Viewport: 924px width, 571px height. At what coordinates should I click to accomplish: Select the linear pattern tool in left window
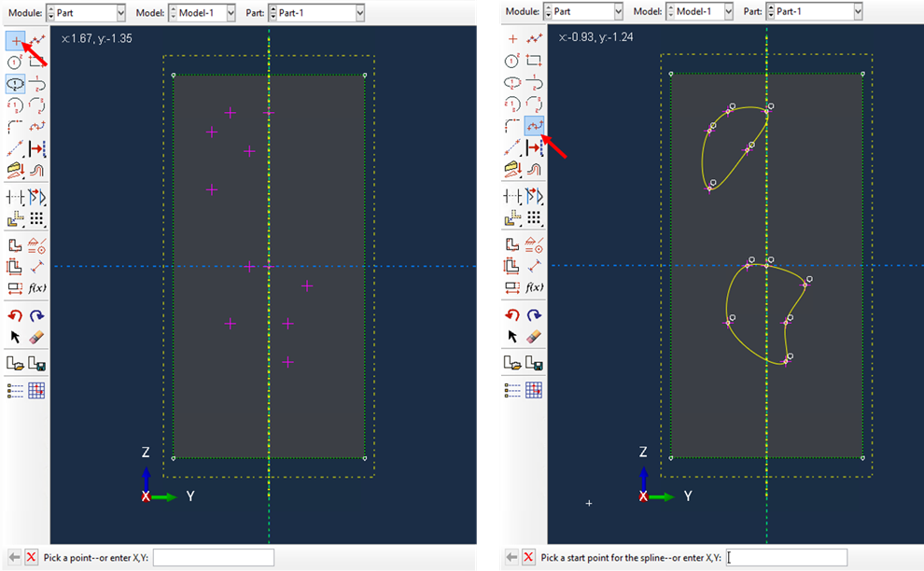point(37,218)
